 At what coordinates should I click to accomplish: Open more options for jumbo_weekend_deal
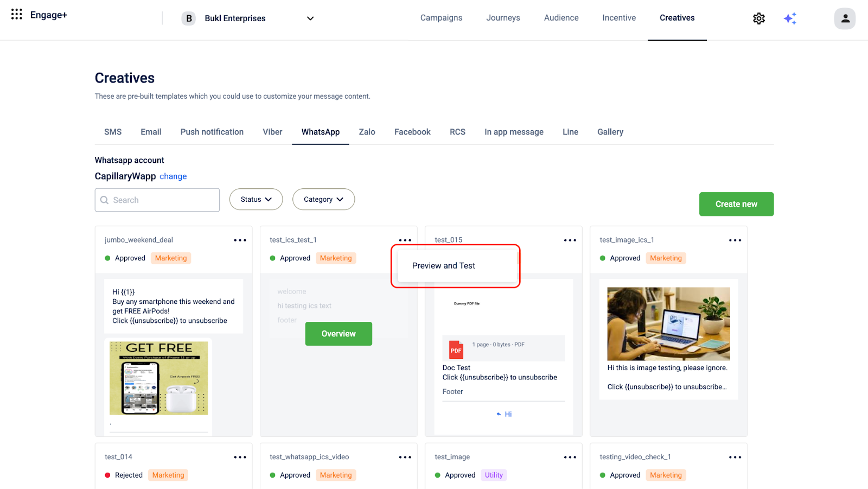point(240,240)
